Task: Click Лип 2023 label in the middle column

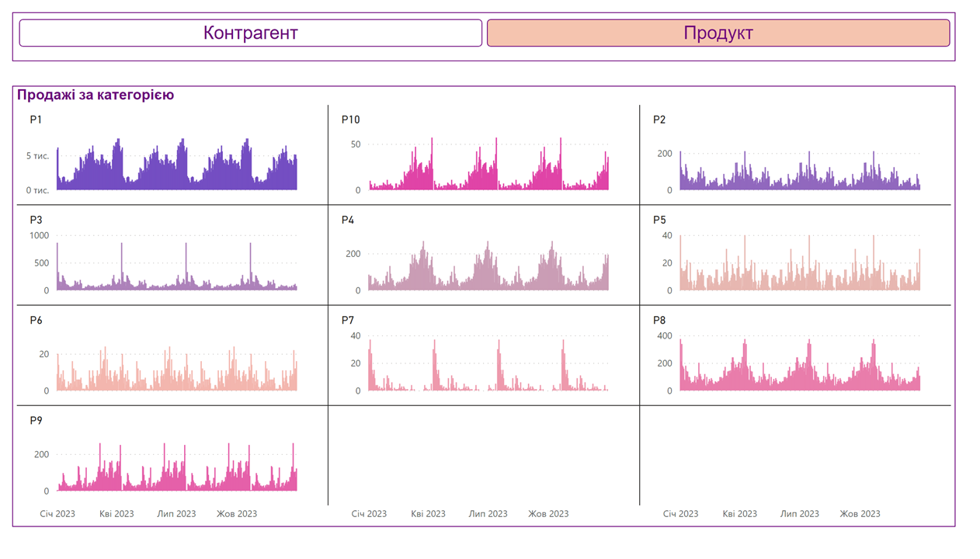Action: [x=488, y=514]
